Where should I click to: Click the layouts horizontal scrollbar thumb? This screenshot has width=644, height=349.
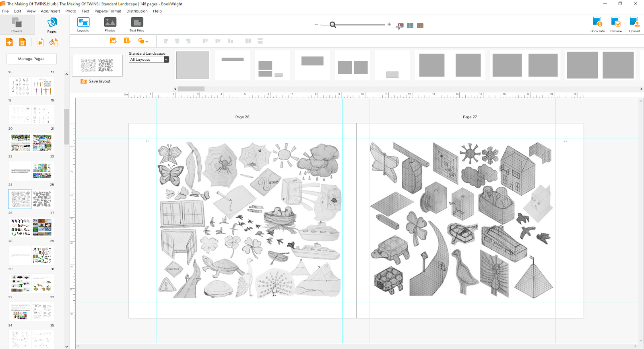point(191,89)
